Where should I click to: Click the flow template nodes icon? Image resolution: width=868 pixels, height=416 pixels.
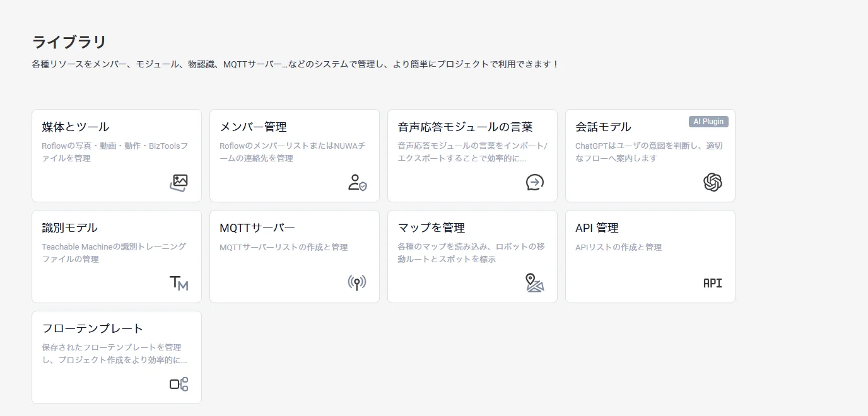pos(179,384)
